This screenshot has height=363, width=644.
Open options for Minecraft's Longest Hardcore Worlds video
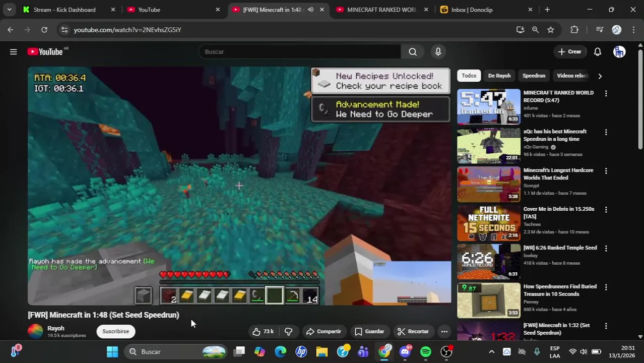point(606,171)
